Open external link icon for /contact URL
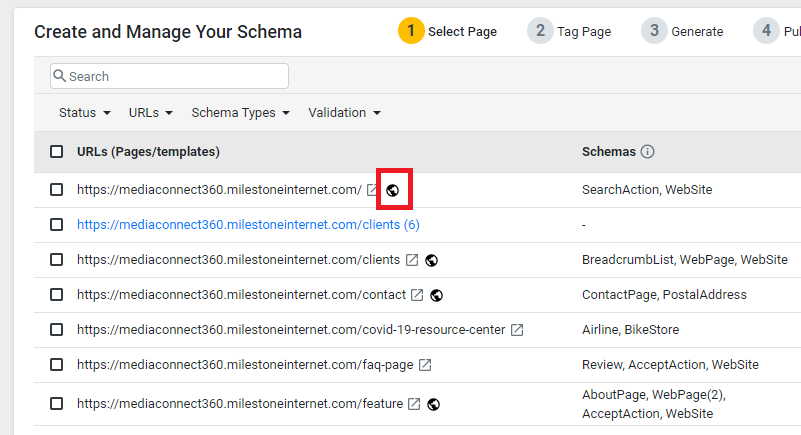 pos(417,295)
